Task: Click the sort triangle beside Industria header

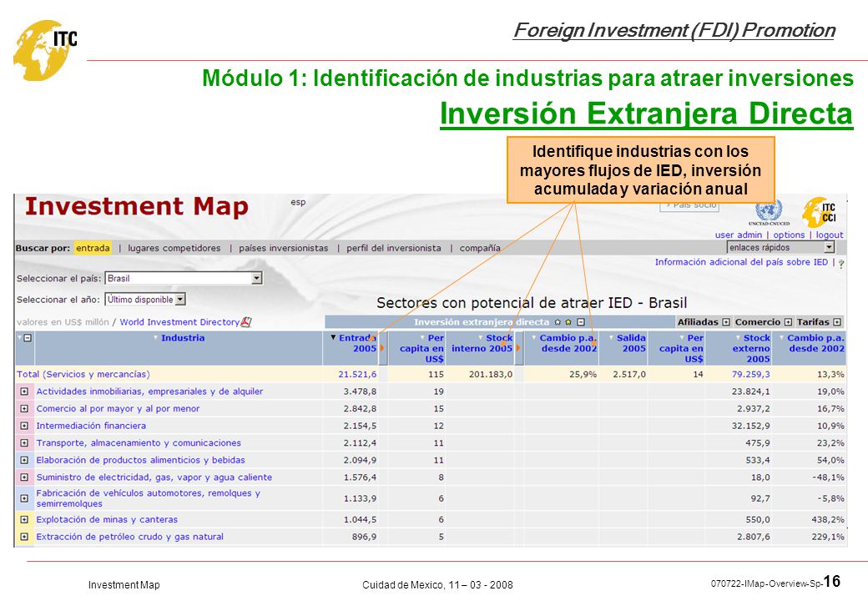Action: pos(156,337)
